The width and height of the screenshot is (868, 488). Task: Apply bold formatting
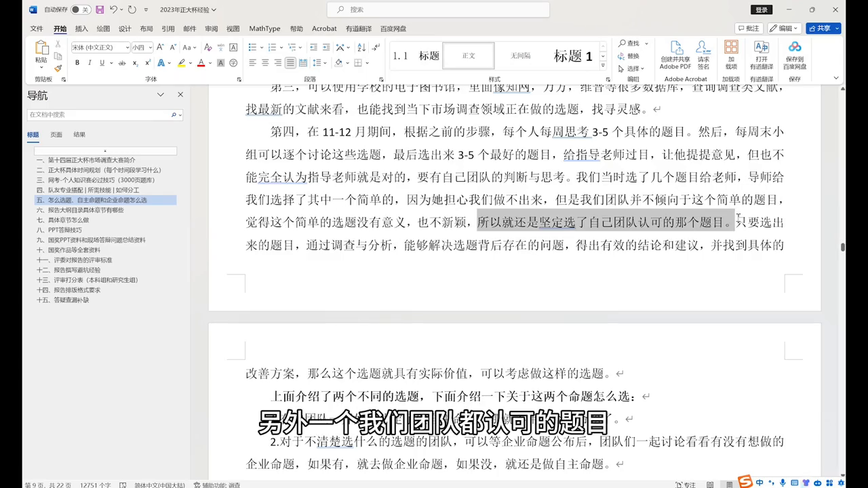[77, 63]
